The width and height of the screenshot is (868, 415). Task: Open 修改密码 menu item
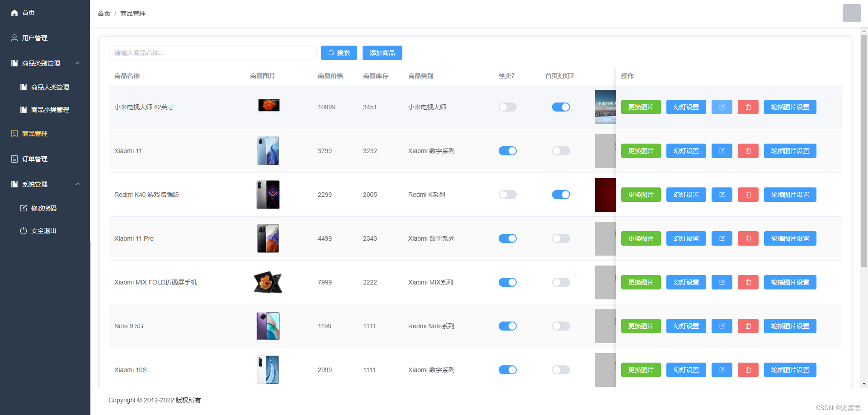(x=45, y=208)
